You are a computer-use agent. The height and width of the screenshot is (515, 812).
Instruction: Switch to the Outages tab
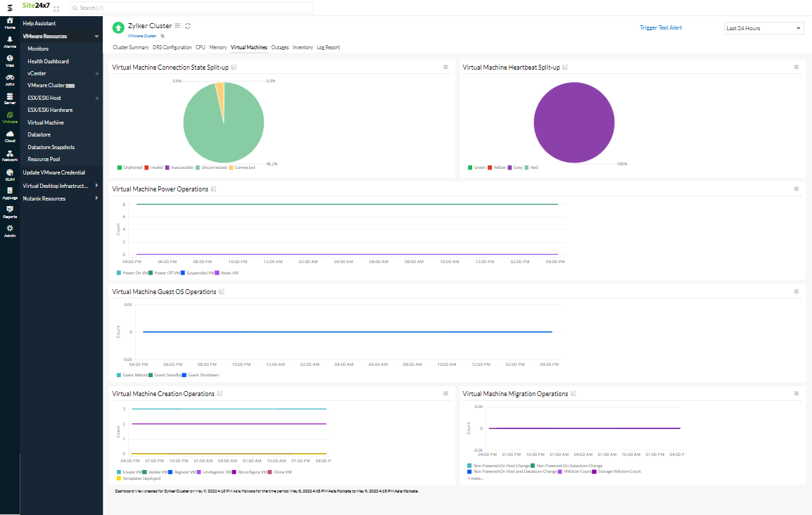[279, 47]
